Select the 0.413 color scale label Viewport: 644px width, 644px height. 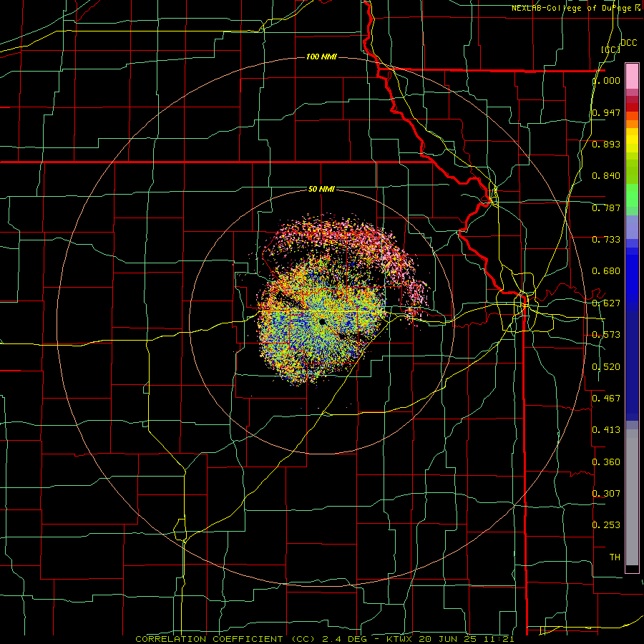606,430
